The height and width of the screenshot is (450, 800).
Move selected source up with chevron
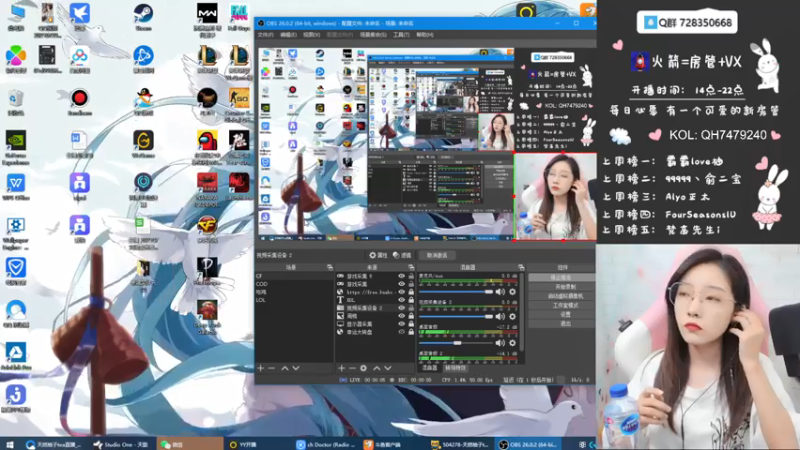tap(377, 368)
